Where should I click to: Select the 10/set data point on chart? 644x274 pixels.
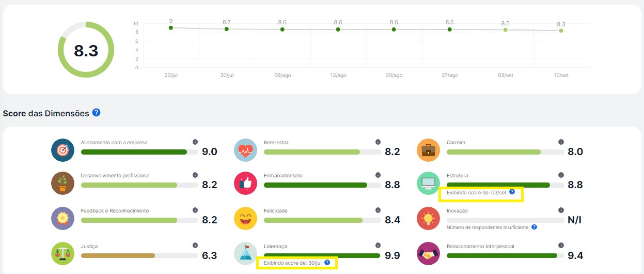pos(561,31)
